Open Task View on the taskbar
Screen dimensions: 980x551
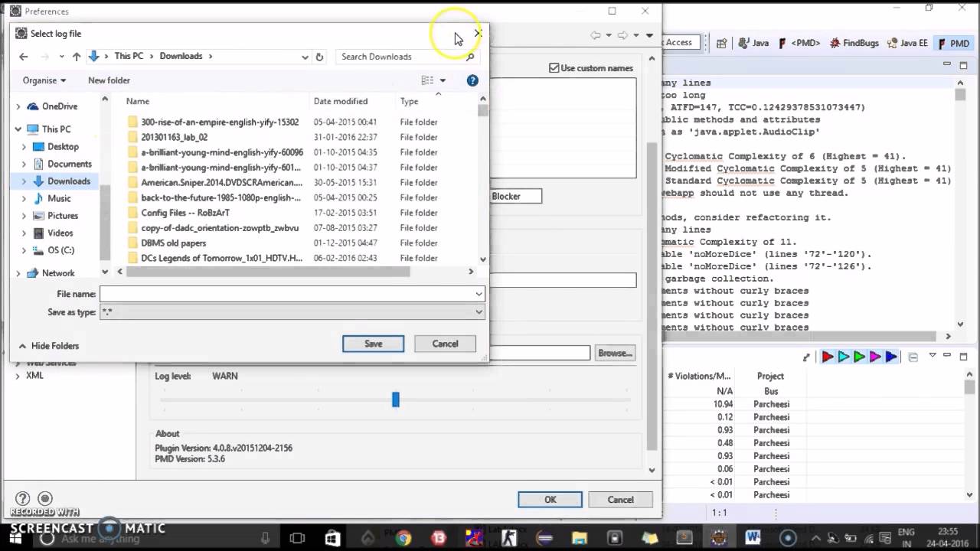click(297, 538)
